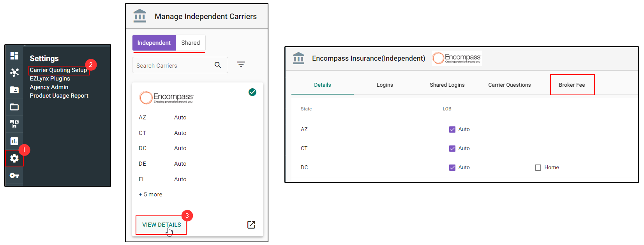The image size is (644, 245).
Task: Click the LOB column header
Action: pos(447,109)
